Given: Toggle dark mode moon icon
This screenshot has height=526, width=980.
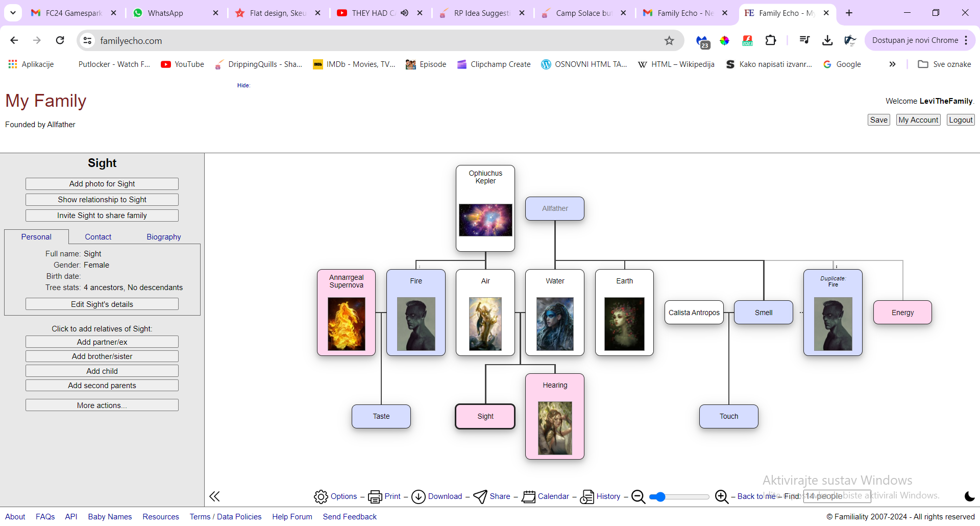Looking at the screenshot, I should click(969, 496).
